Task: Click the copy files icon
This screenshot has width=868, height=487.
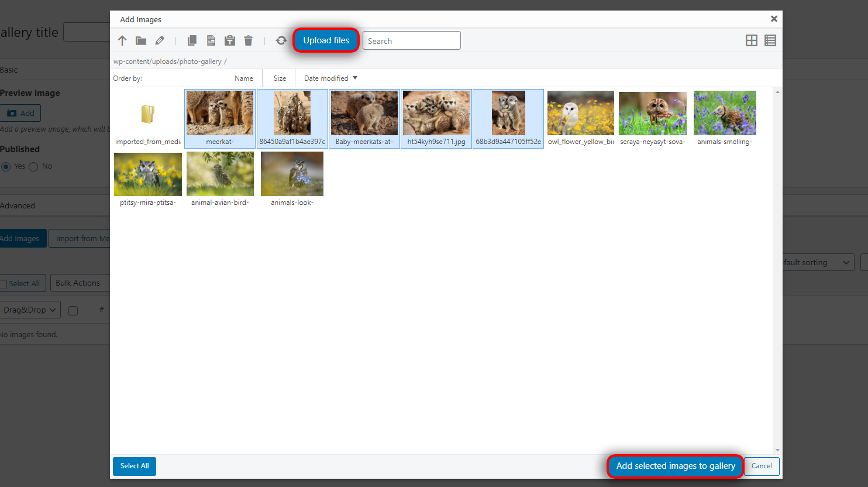Action: pyautogui.click(x=192, y=40)
